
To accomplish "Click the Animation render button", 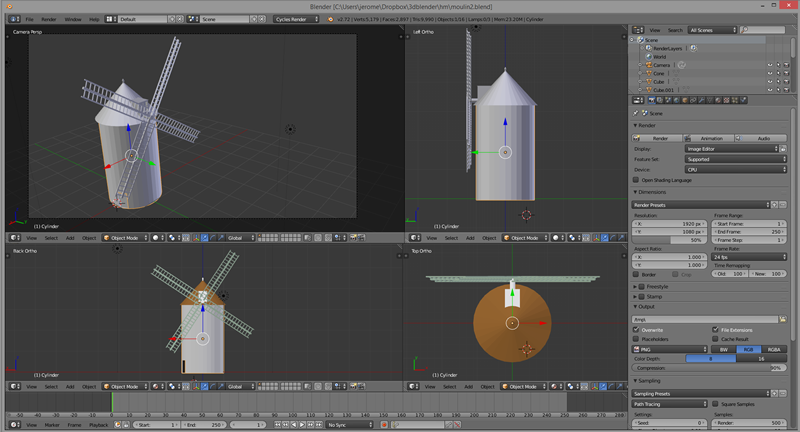I will pos(711,138).
